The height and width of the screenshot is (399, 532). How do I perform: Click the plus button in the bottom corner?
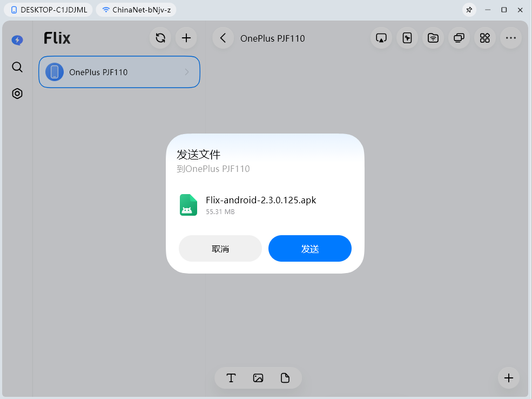(509, 378)
